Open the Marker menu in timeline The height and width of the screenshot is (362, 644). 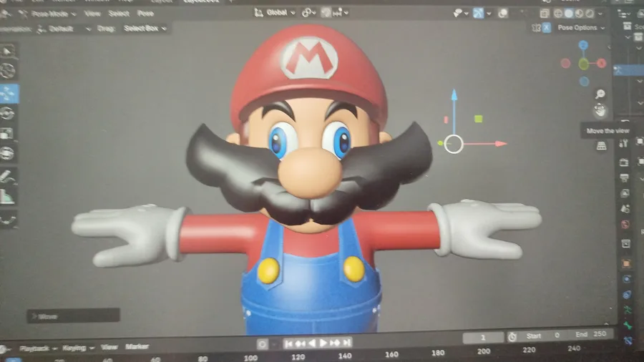(137, 347)
